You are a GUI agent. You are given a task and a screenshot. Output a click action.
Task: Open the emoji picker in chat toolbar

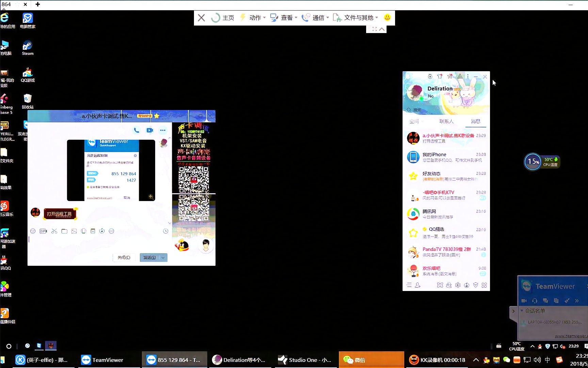33,231
